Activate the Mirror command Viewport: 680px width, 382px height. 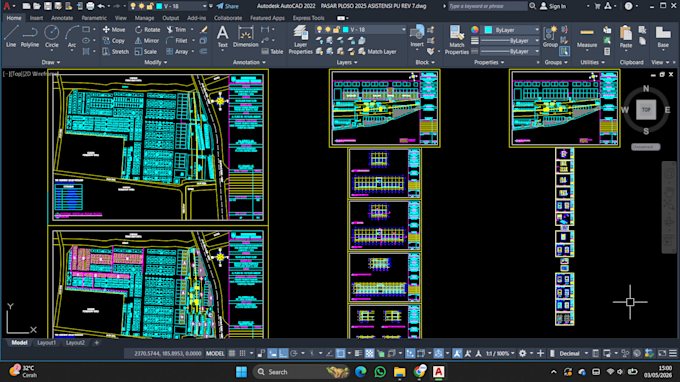[147, 40]
